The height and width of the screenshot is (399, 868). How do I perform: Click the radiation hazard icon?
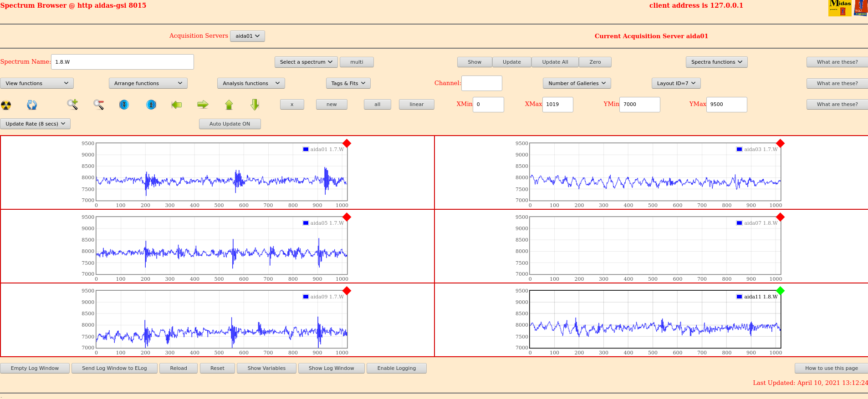[6, 105]
